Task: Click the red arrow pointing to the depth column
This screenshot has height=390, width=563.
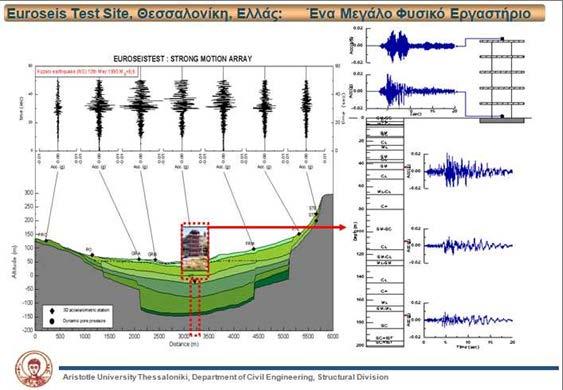Action: [276, 227]
